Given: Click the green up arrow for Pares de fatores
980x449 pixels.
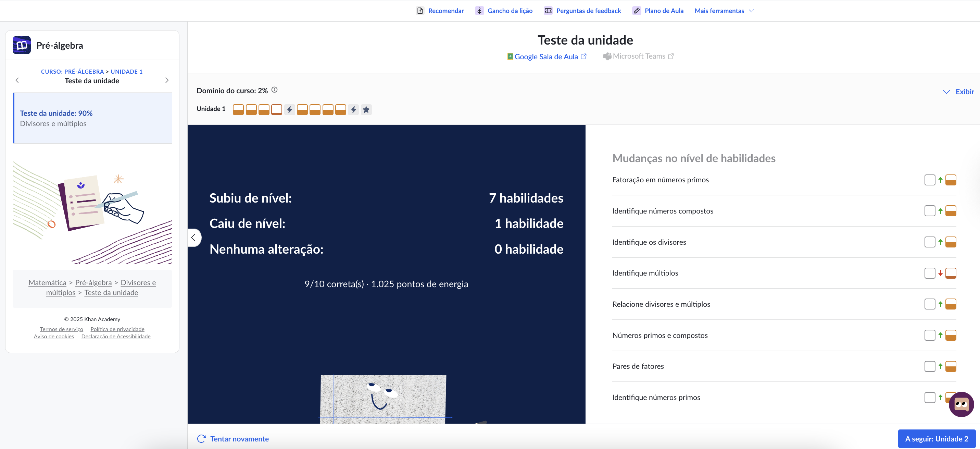Looking at the screenshot, I should 940,366.
